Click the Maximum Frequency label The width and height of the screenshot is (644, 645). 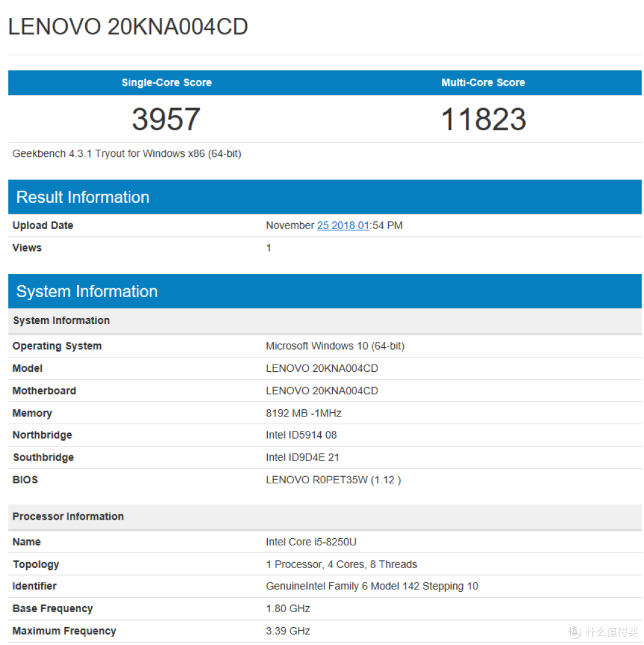tap(64, 631)
